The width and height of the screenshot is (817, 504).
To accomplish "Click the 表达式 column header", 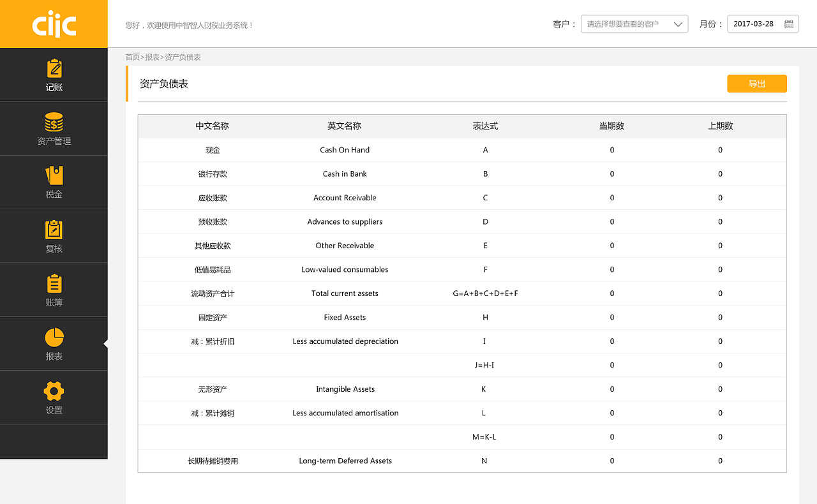I will tap(485, 126).
